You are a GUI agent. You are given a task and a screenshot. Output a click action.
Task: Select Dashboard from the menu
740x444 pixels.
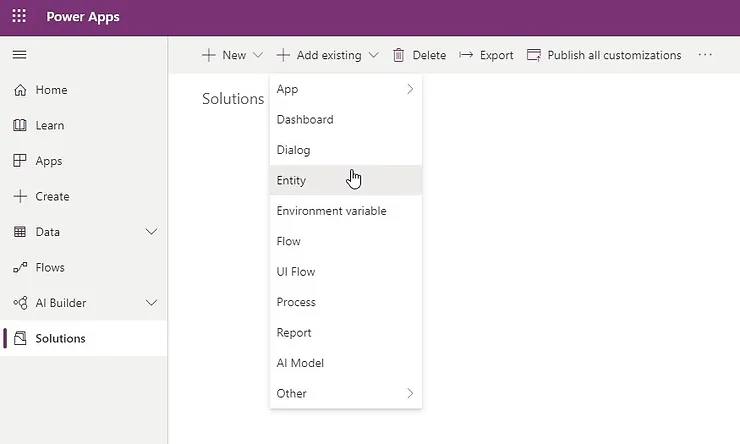coord(346,119)
